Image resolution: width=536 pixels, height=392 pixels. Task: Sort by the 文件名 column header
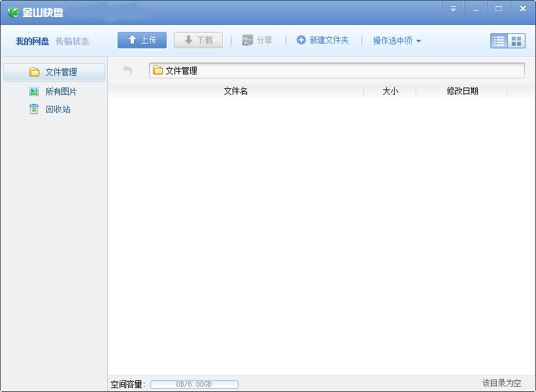235,91
